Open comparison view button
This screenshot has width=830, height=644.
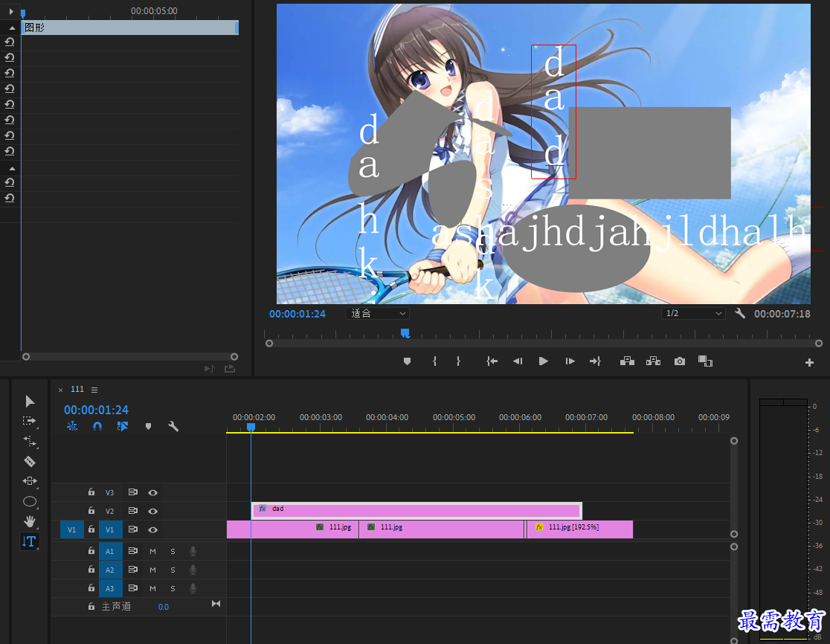point(705,361)
